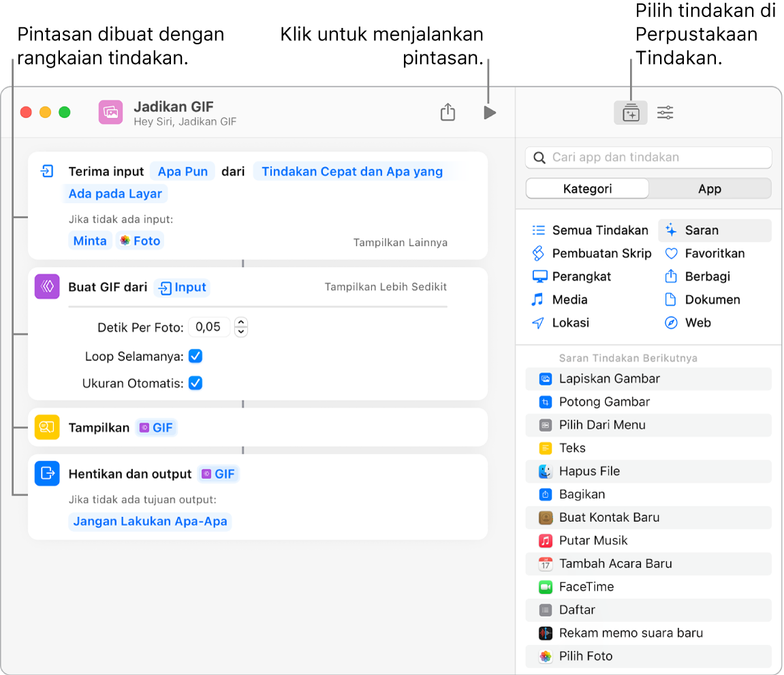
Task: Run the shortcut with the play button
Action: click(x=490, y=112)
